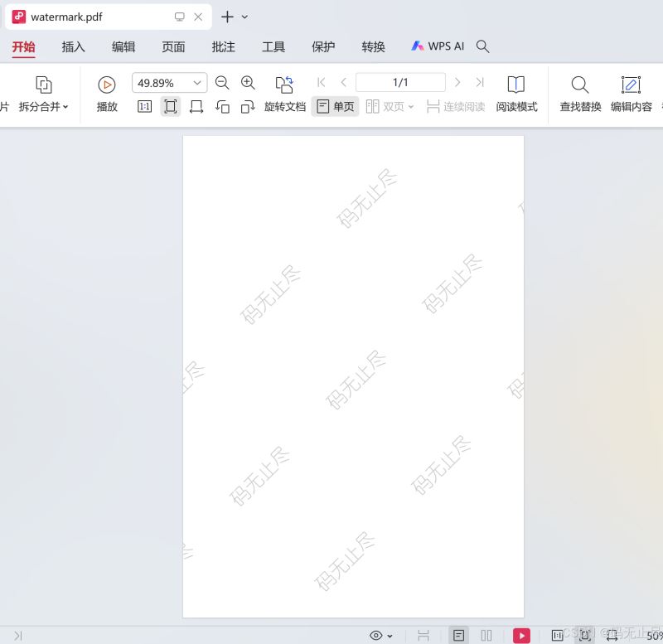Click the 旋转文档 button
The image size is (663, 644).
click(284, 94)
